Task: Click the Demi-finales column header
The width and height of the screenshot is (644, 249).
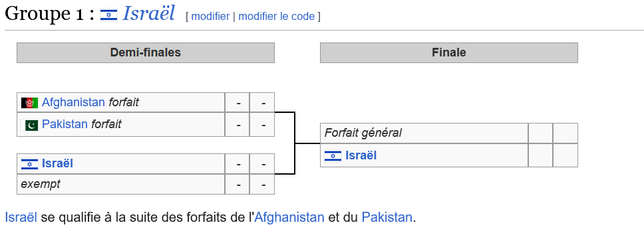Action: point(146,52)
